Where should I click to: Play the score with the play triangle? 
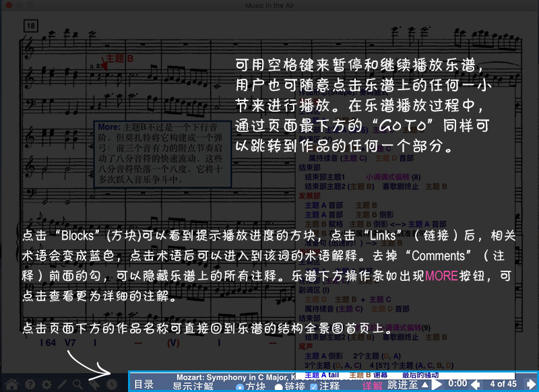(x=437, y=384)
